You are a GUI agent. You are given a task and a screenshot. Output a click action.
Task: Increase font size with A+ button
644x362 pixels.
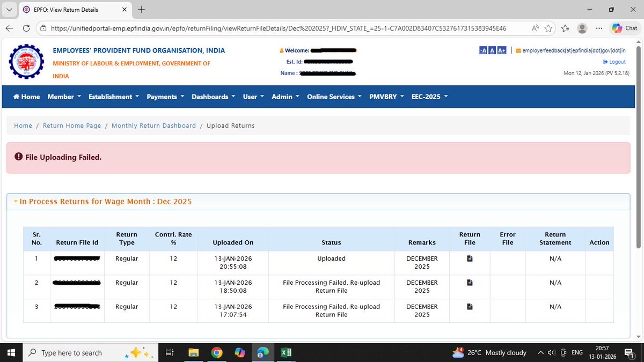[x=502, y=50]
